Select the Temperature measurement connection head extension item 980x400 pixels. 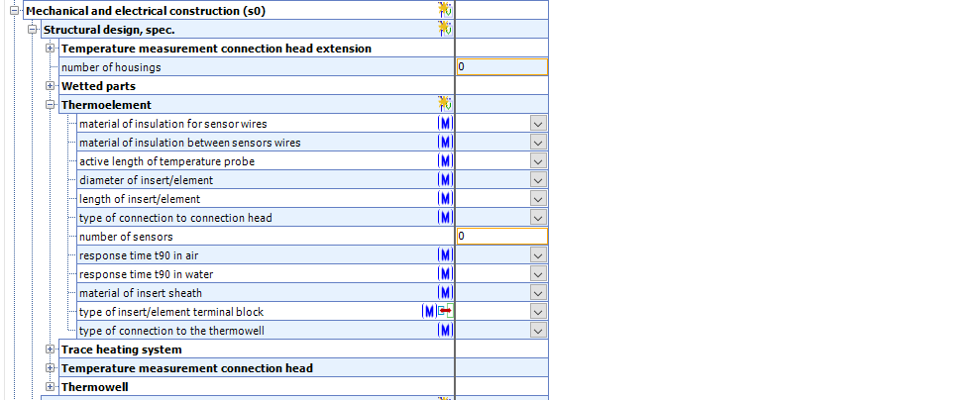click(216, 49)
